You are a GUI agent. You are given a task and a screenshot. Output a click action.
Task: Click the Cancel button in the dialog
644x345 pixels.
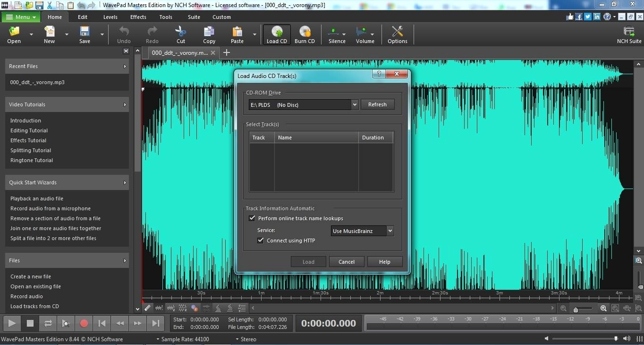click(346, 262)
